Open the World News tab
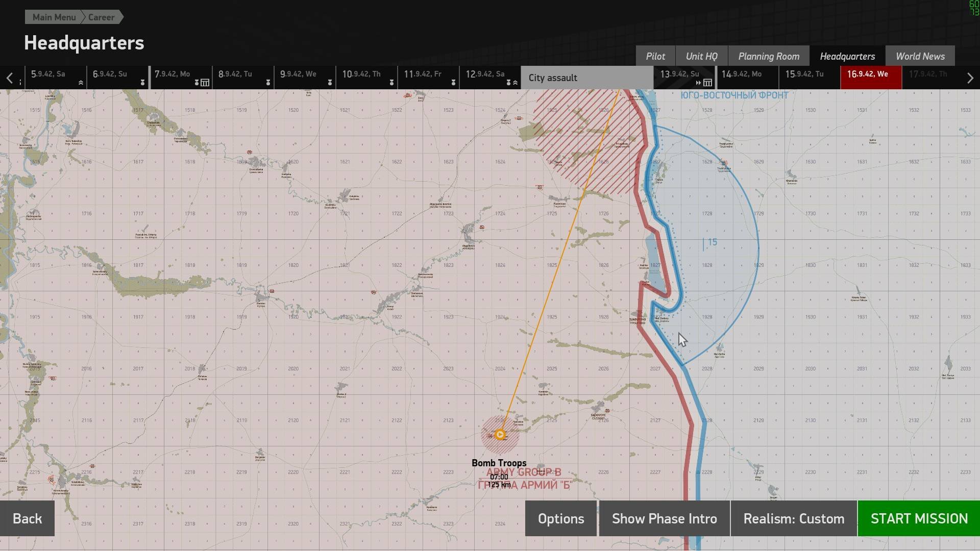This screenshot has width=980, height=551. (x=920, y=56)
